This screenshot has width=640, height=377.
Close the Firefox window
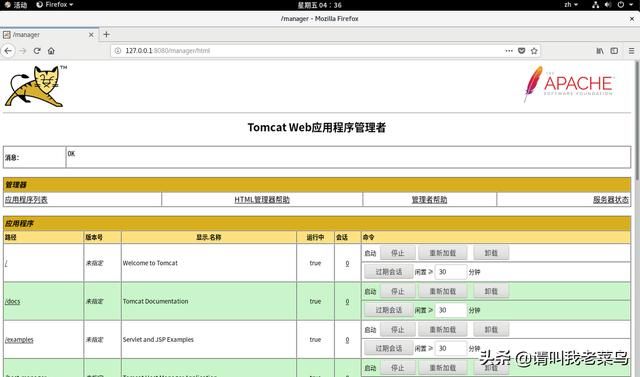pyautogui.click(x=632, y=19)
